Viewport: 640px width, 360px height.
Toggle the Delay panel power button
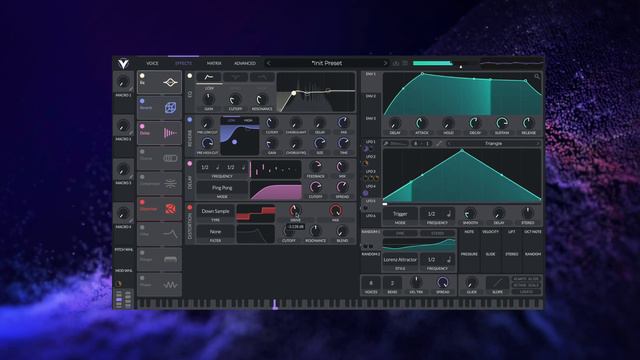tap(190, 164)
